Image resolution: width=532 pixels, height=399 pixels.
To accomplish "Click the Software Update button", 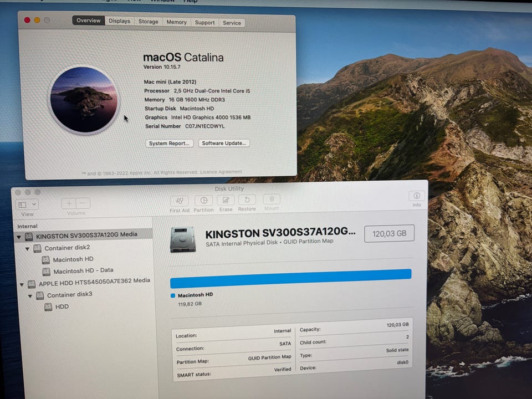I will [224, 143].
